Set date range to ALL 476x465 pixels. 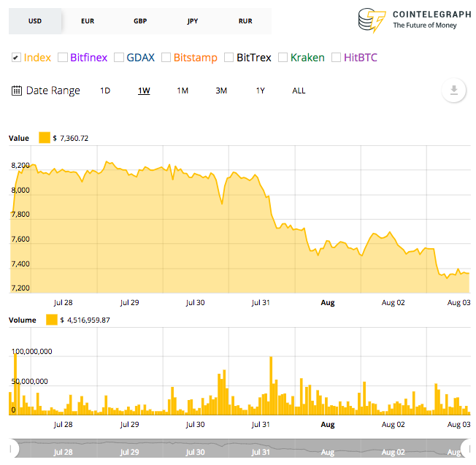pos(299,91)
